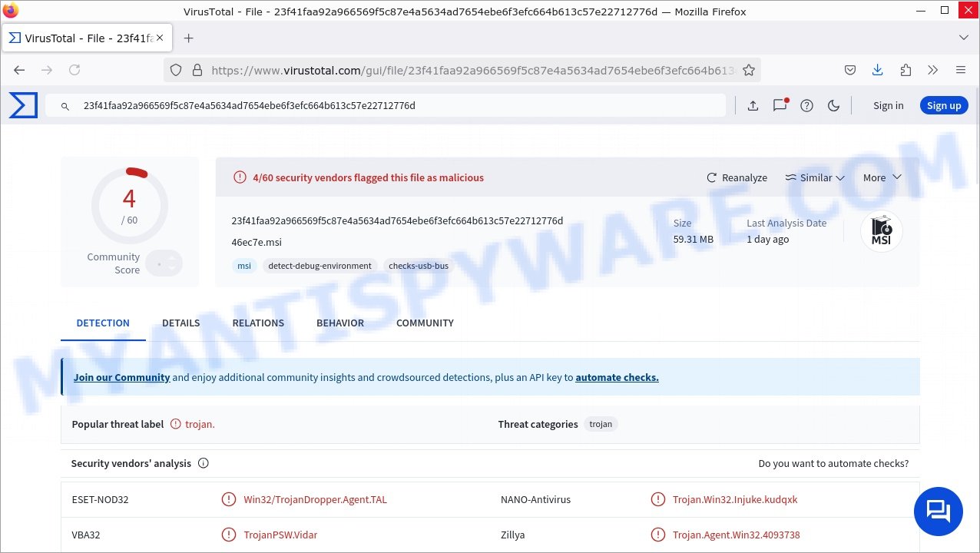Click the MSI file type icon
The height and width of the screenshot is (553, 980).
pyautogui.click(x=882, y=231)
